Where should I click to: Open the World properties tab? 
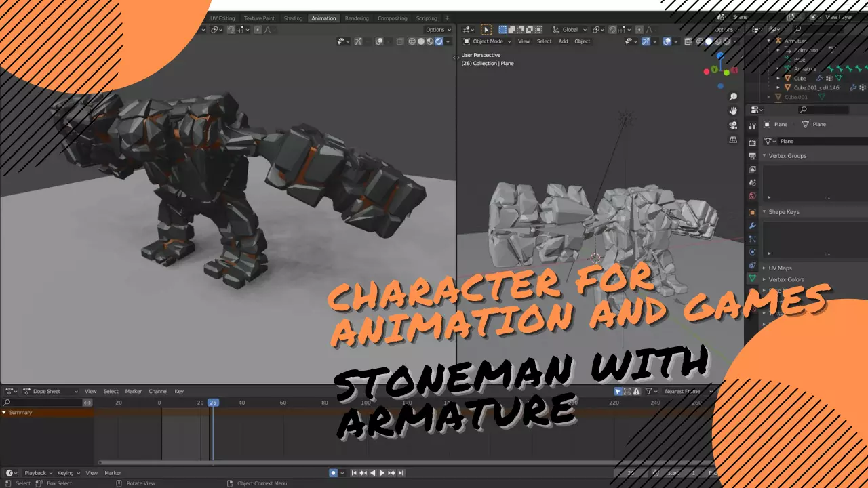click(x=752, y=197)
